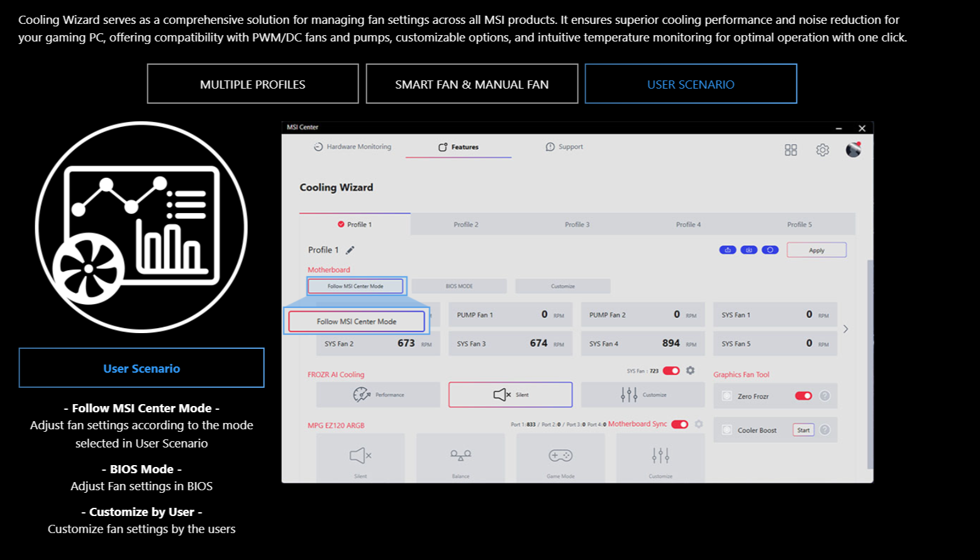The height and width of the screenshot is (560, 980).
Task: Select the Game Mode gamepad icon
Action: pos(560,456)
